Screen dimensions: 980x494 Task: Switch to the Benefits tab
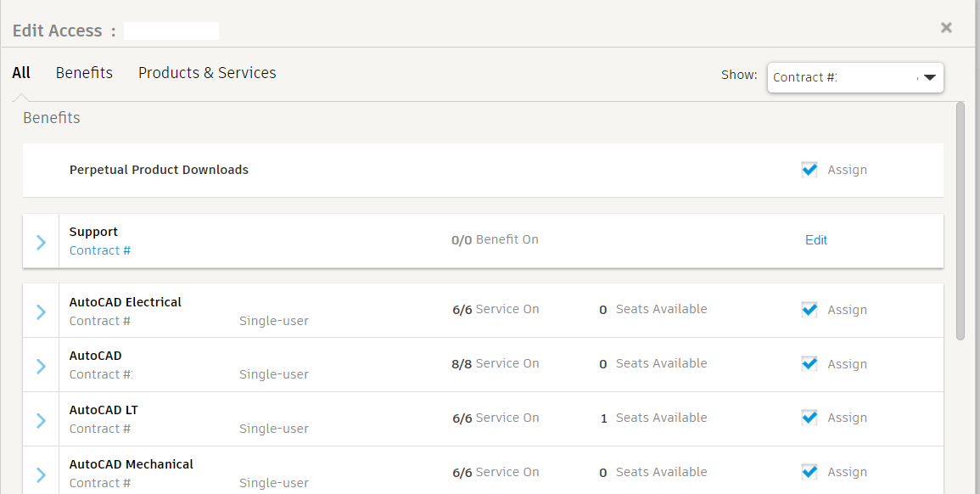84,73
